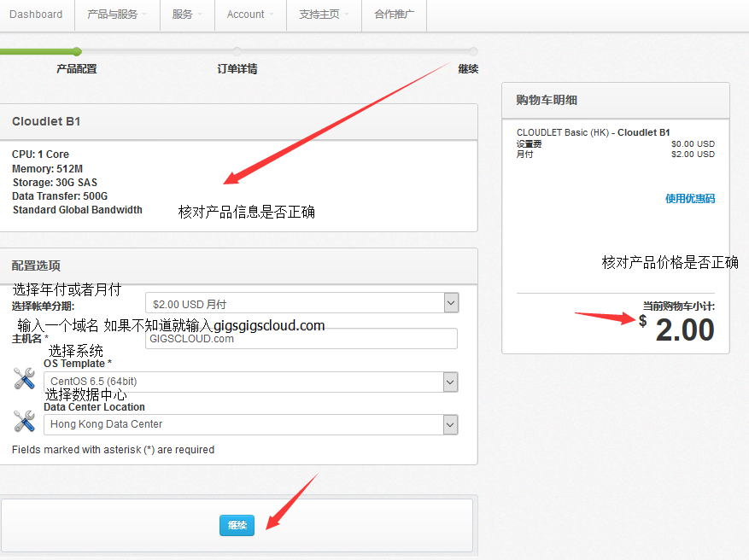Click the 继续 progress step label
The image size is (749, 560).
(468, 69)
